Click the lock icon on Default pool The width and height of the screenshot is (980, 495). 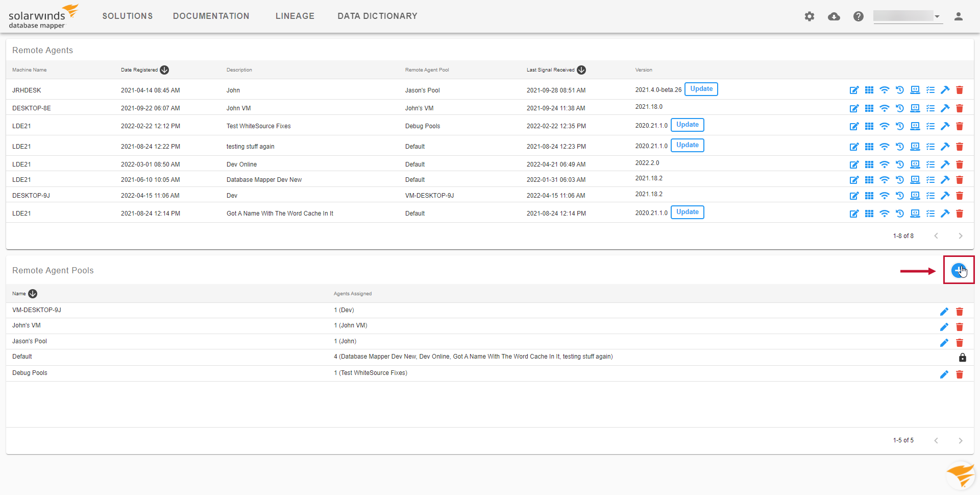pos(963,357)
